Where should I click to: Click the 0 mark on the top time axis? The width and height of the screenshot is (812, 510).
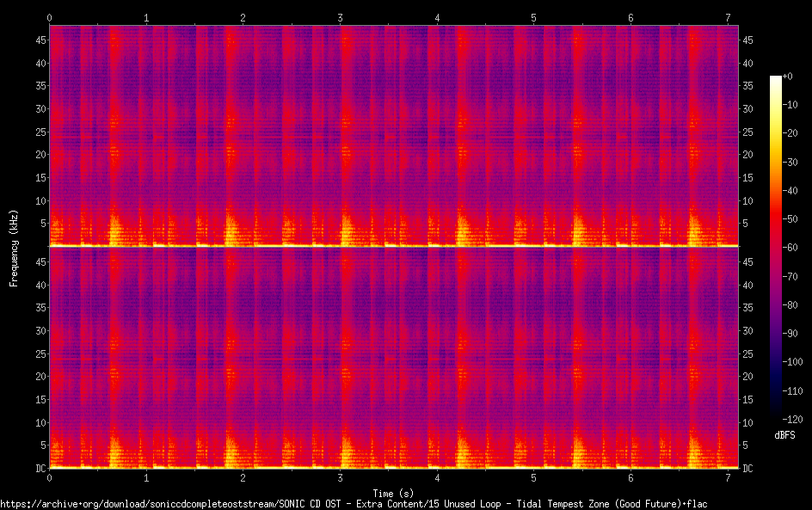[x=50, y=17]
